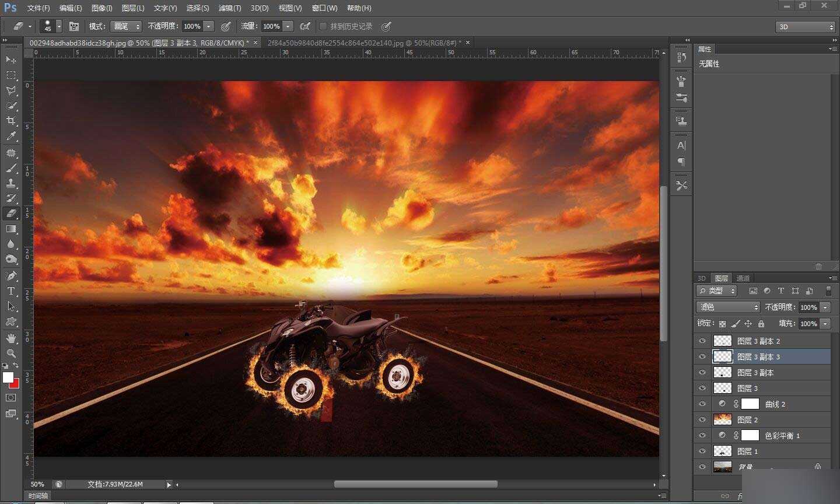Filter layers by pixel layer kind
The height and width of the screenshot is (504, 840).
click(753, 290)
